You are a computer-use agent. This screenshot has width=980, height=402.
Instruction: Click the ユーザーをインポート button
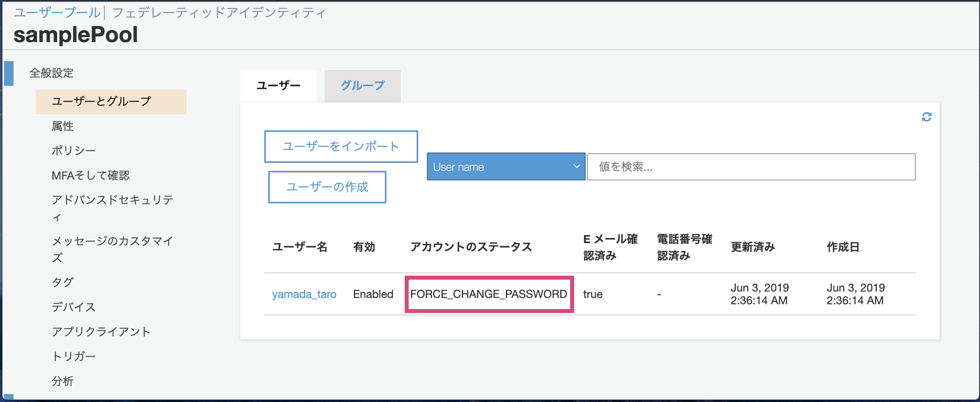point(341,146)
